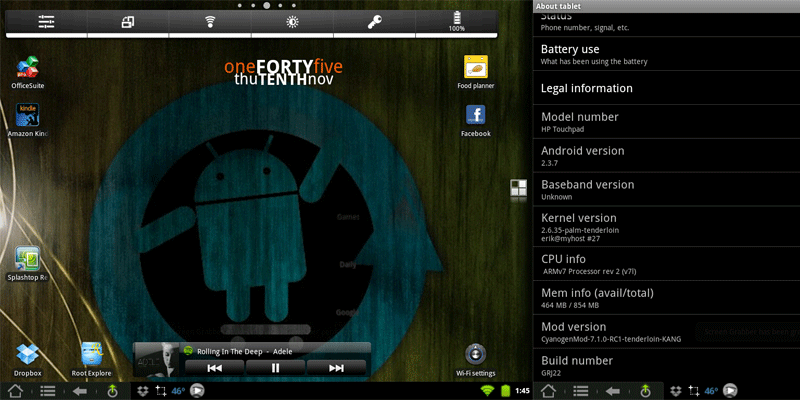Image resolution: width=800 pixels, height=400 pixels.
Task: Select the Baseband version row
Action: [x=666, y=189]
